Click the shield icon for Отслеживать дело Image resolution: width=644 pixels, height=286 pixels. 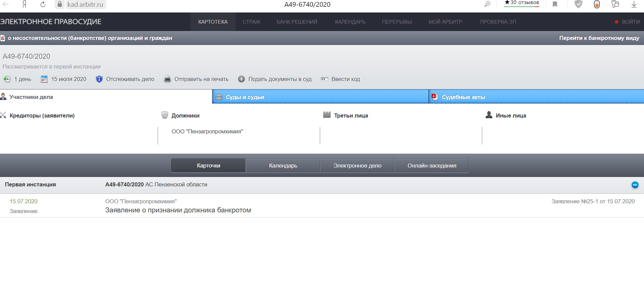[99, 79]
